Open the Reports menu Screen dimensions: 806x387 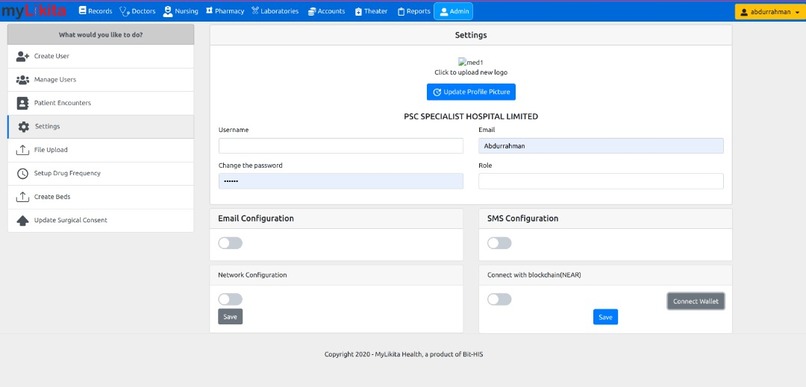[x=414, y=11]
